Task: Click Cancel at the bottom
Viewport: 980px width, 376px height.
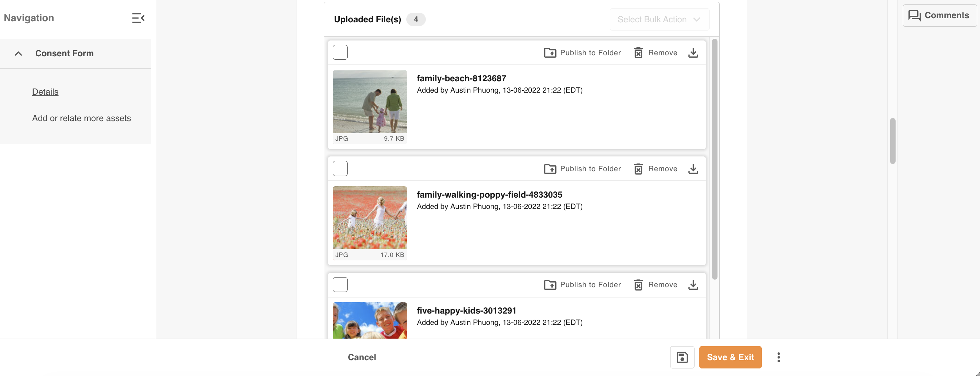Action: (x=362, y=357)
